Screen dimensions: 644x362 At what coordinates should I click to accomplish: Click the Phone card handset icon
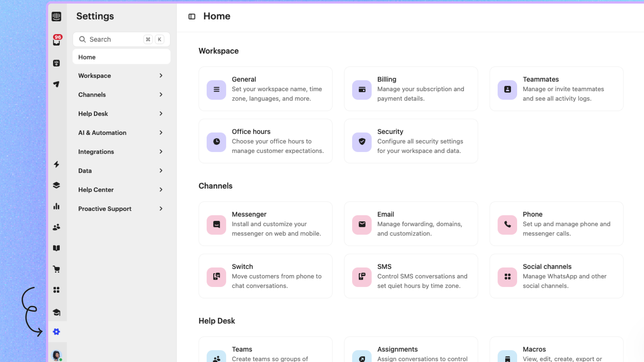(507, 225)
